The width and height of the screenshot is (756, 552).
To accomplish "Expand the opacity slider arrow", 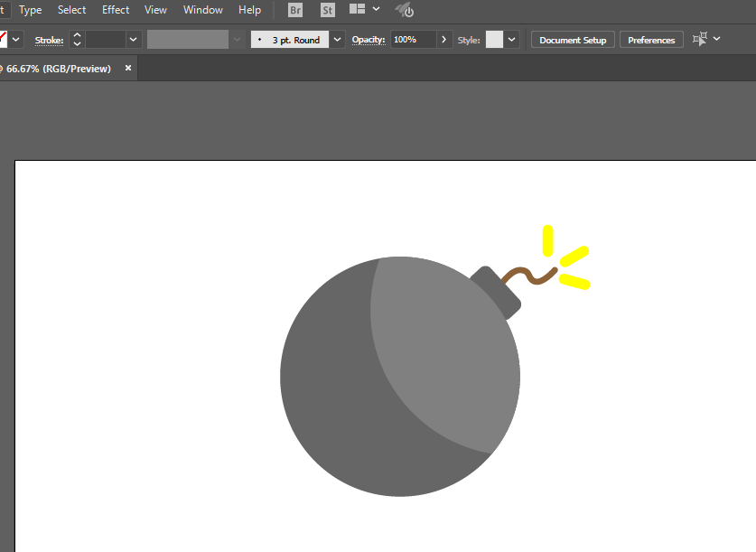I will [x=443, y=40].
